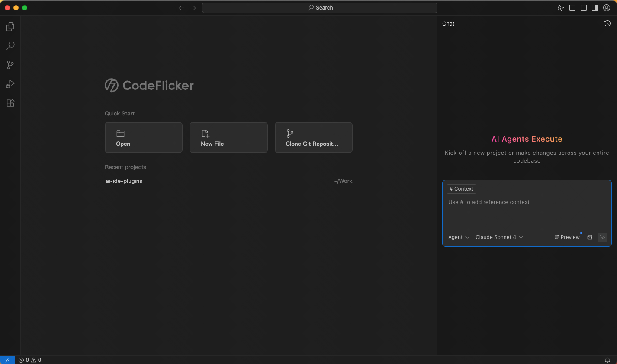Click the Search command bar
The width and height of the screenshot is (617, 364).
pos(320,8)
